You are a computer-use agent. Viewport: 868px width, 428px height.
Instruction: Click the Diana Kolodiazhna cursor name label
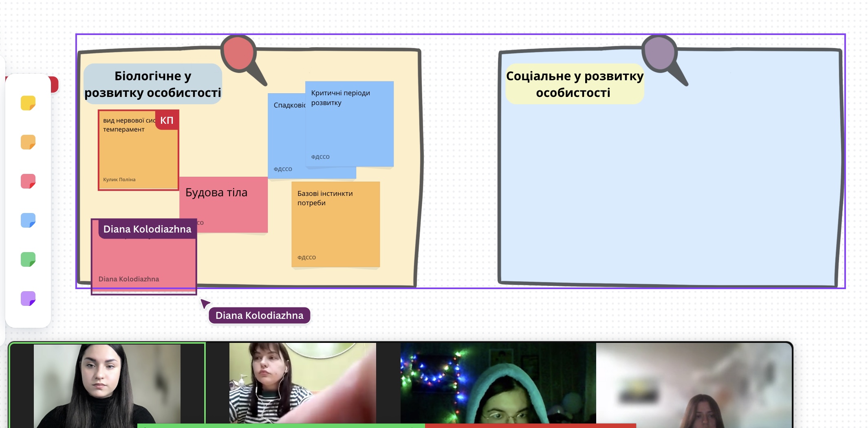tap(259, 316)
